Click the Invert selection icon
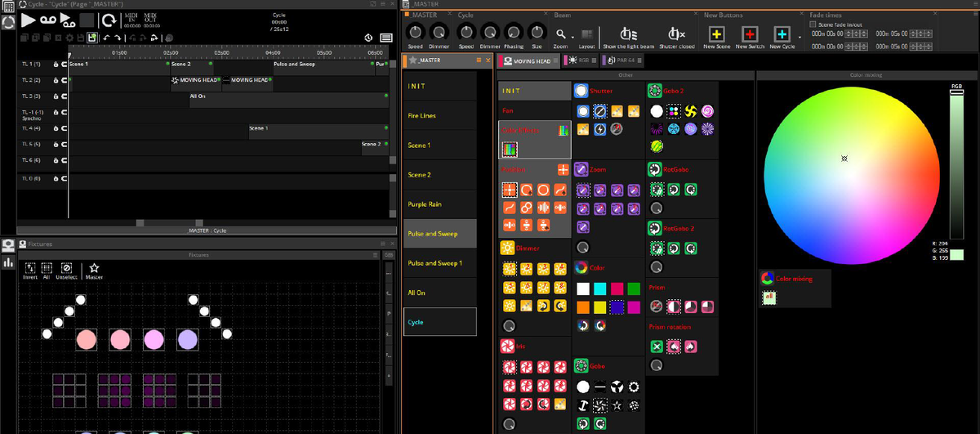The height and width of the screenshot is (434, 980). (x=30, y=268)
